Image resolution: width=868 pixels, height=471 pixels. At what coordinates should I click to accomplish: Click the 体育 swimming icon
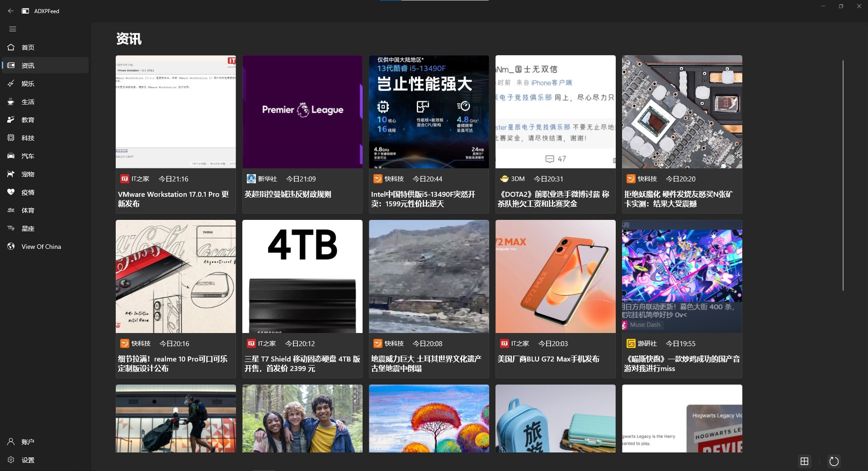click(x=11, y=210)
